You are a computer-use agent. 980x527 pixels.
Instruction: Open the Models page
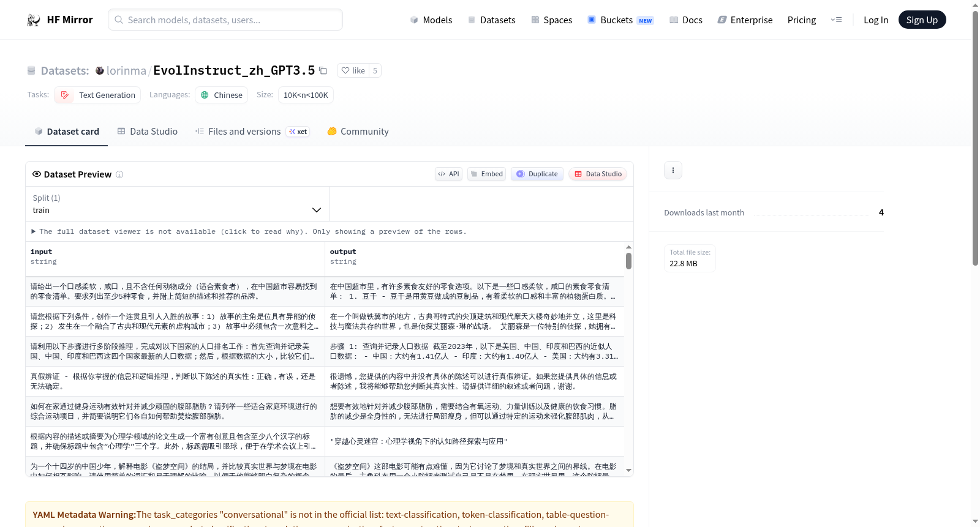(x=431, y=20)
